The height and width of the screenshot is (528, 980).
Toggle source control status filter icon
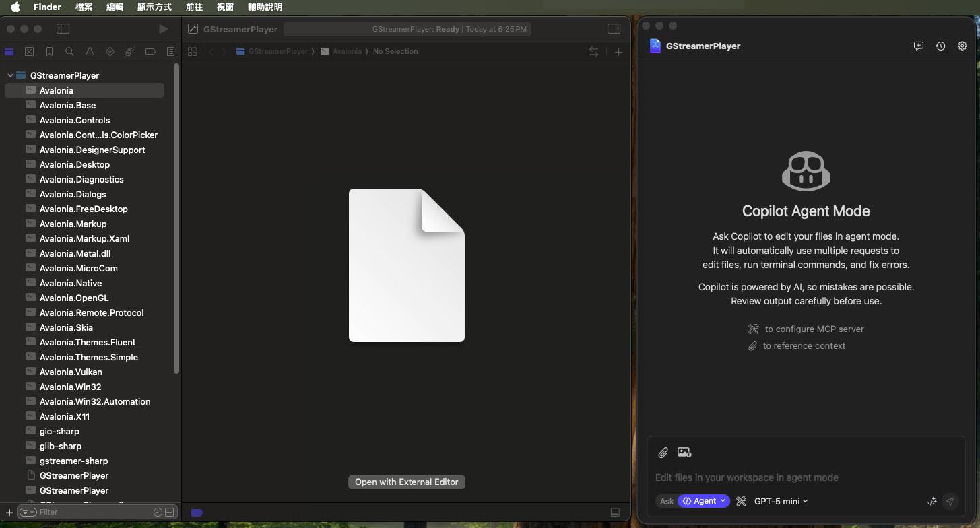pyautogui.click(x=169, y=513)
